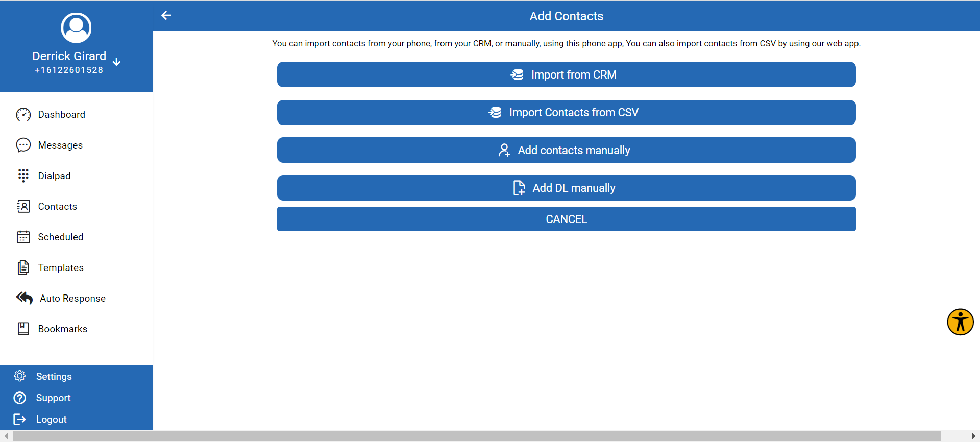Click the back arrow in header
Image resolution: width=980 pixels, height=442 pixels.
click(x=166, y=16)
